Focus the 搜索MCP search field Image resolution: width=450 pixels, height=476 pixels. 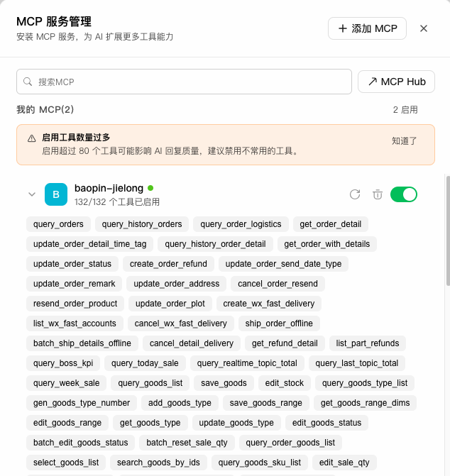point(184,82)
